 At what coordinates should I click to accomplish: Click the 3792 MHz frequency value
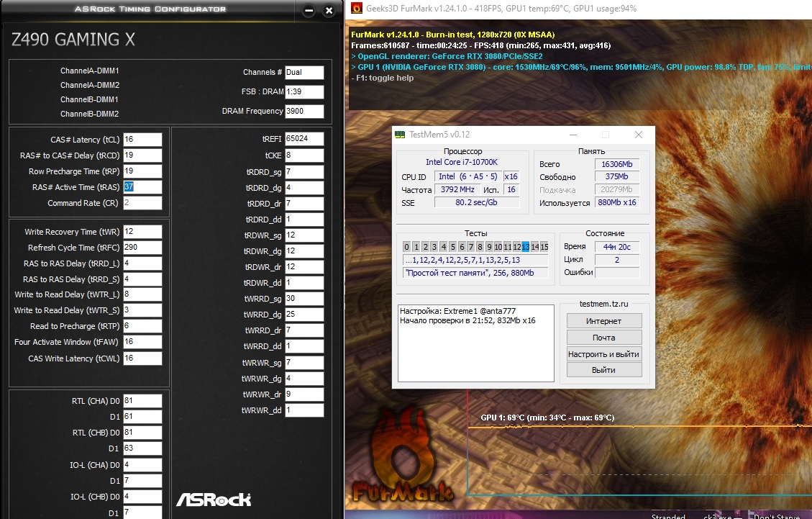pyautogui.click(x=457, y=190)
